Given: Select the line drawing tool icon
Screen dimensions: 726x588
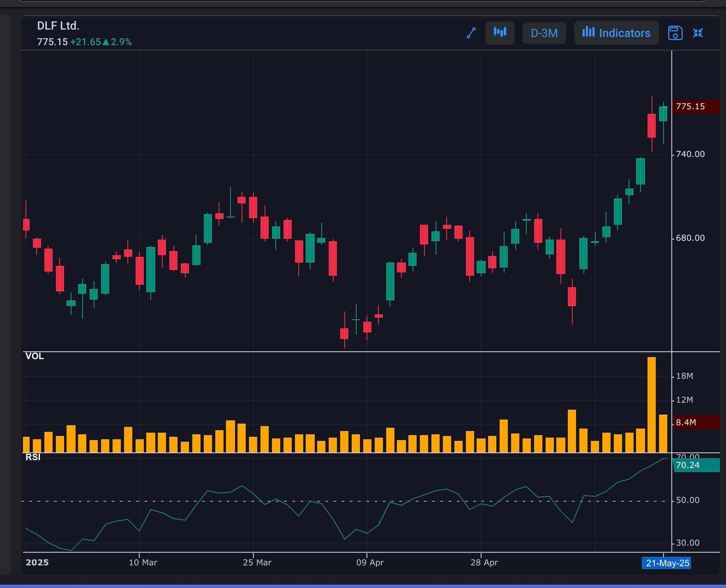Looking at the screenshot, I should point(471,33).
